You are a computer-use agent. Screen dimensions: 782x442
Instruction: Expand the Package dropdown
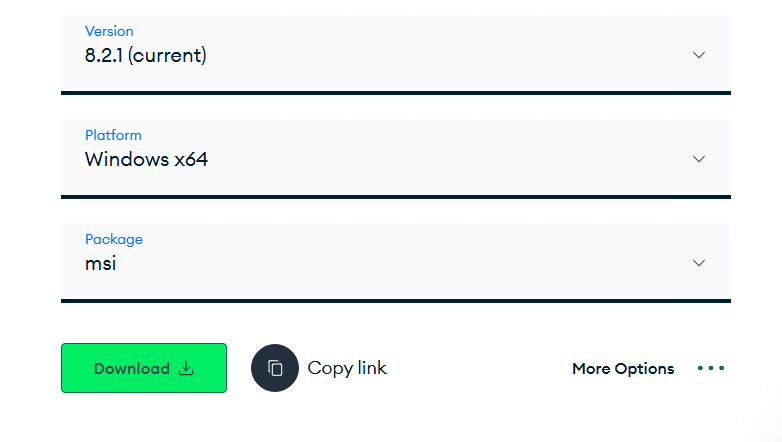click(x=395, y=262)
